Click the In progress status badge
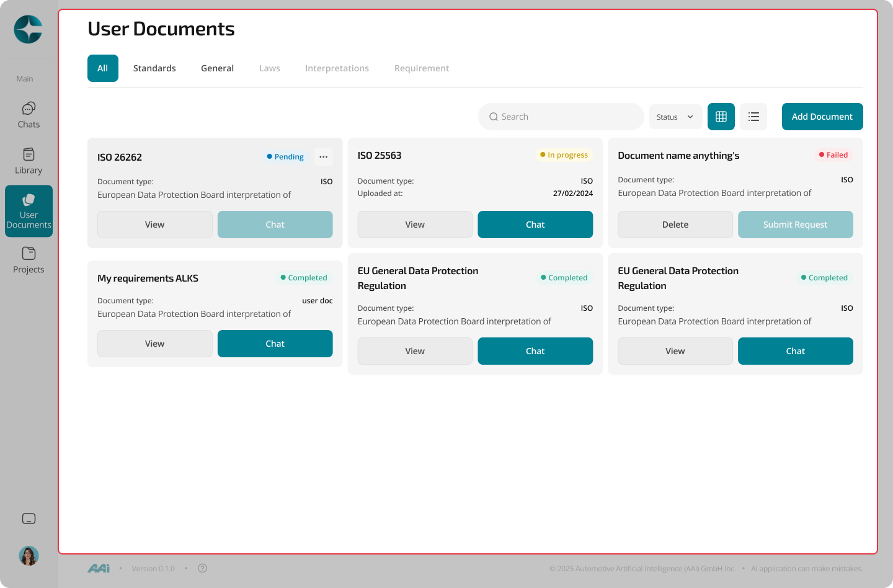Viewport: 893px width, 588px height. point(564,155)
